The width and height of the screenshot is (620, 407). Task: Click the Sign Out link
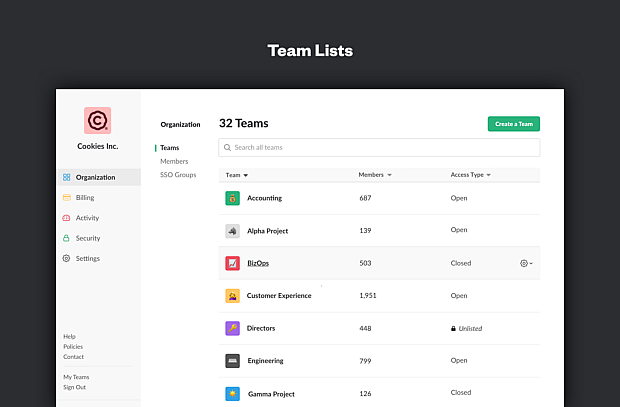pos(74,387)
